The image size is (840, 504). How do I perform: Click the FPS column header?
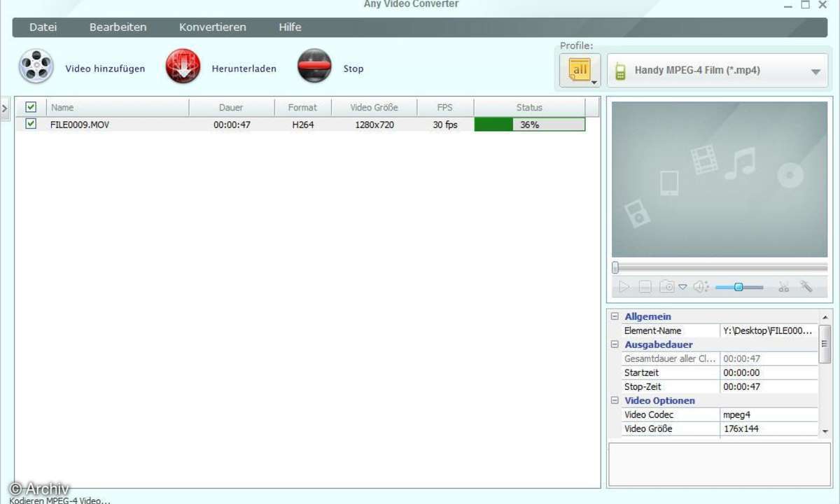tap(445, 107)
